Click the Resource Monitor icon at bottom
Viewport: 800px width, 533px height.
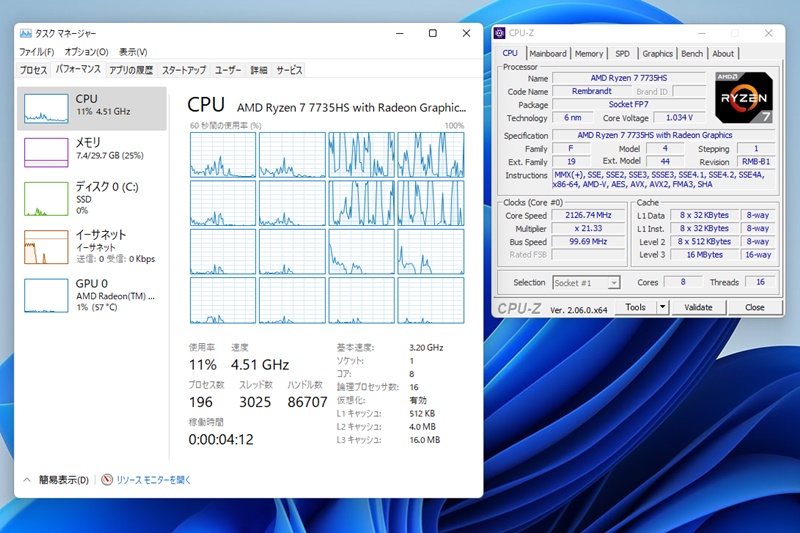point(108,480)
